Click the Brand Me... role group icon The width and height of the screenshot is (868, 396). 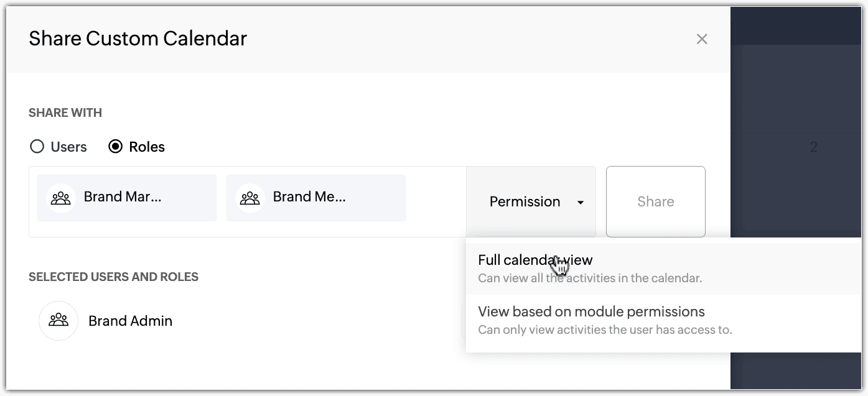point(250,198)
